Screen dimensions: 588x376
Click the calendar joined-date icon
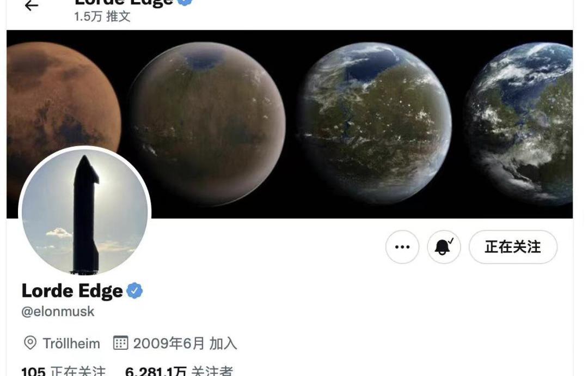tap(121, 343)
